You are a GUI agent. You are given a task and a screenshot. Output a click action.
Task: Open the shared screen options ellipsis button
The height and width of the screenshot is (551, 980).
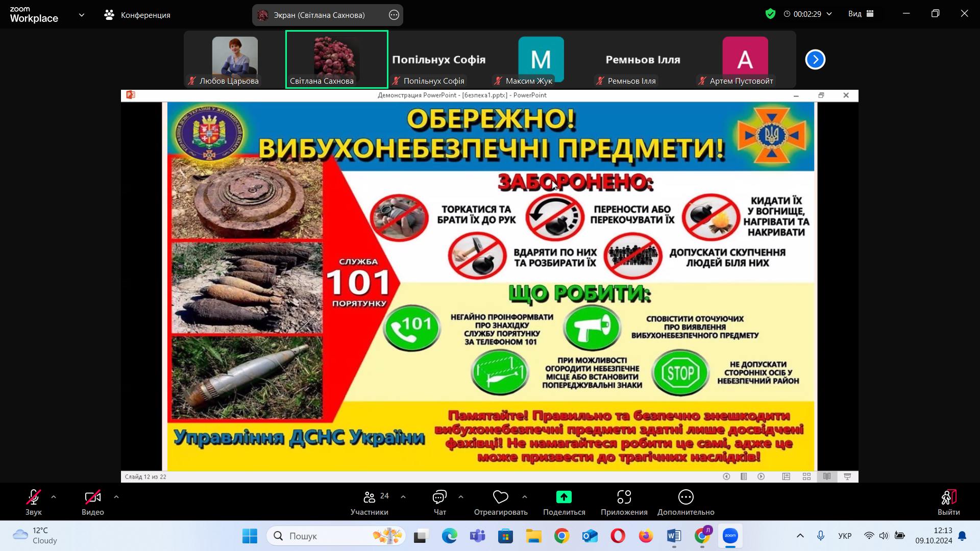394,15
